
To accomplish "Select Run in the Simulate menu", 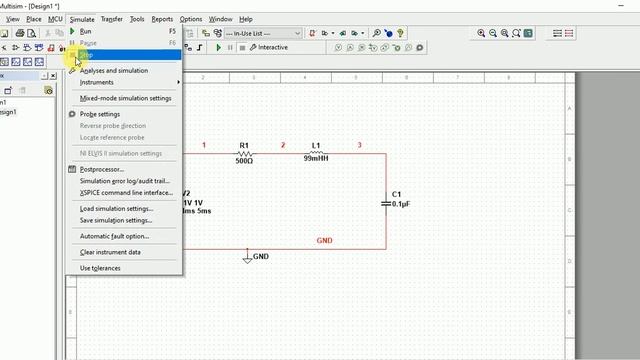I will [x=124, y=31].
